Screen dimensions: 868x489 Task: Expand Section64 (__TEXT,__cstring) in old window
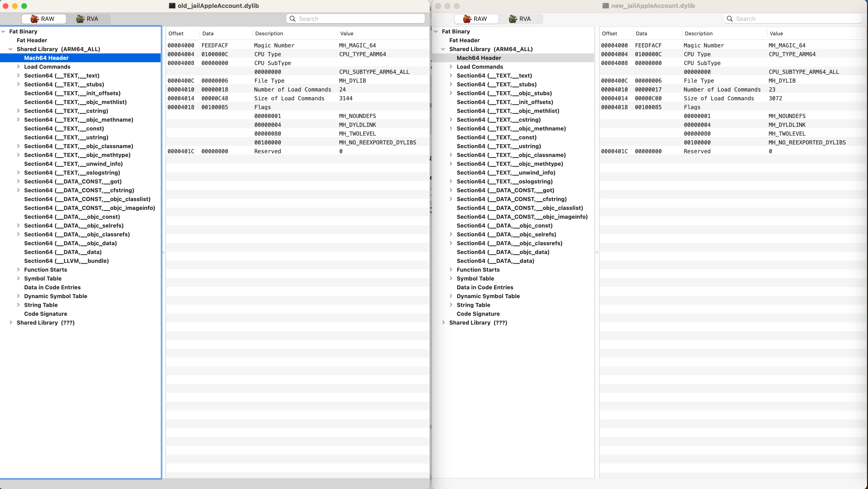18,111
